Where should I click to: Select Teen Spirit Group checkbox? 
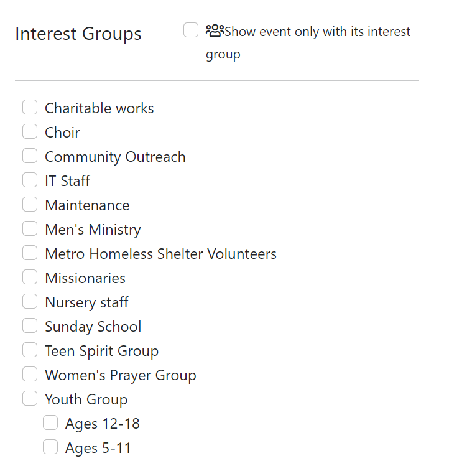point(30,350)
